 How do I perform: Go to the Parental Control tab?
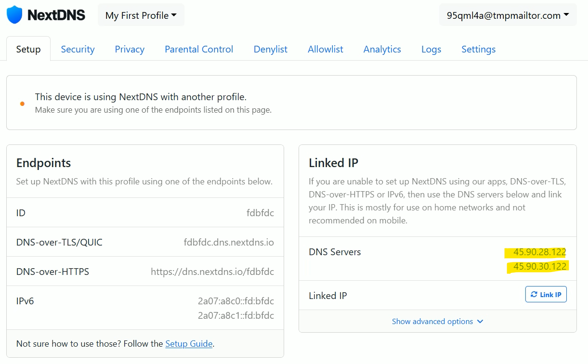click(x=199, y=49)
